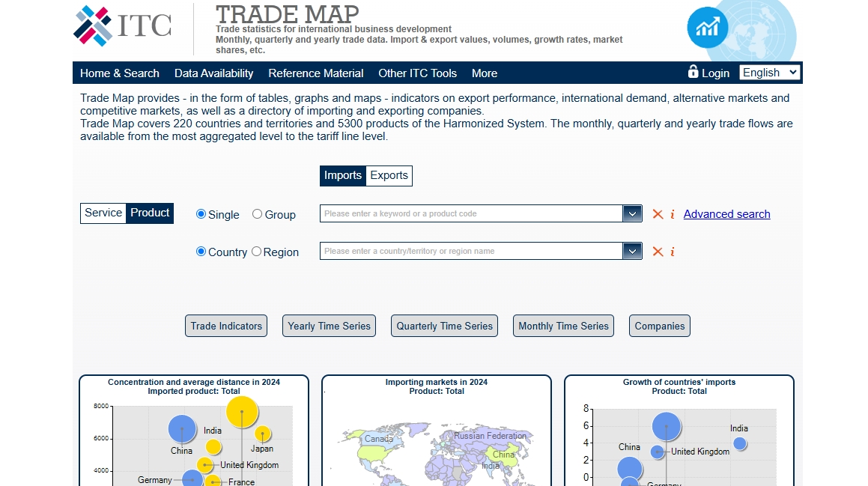Viewport: 868px width, 486px height.
Task: Click the Canada label on the map
Action: pyautogui.click(x=379, y=439)
